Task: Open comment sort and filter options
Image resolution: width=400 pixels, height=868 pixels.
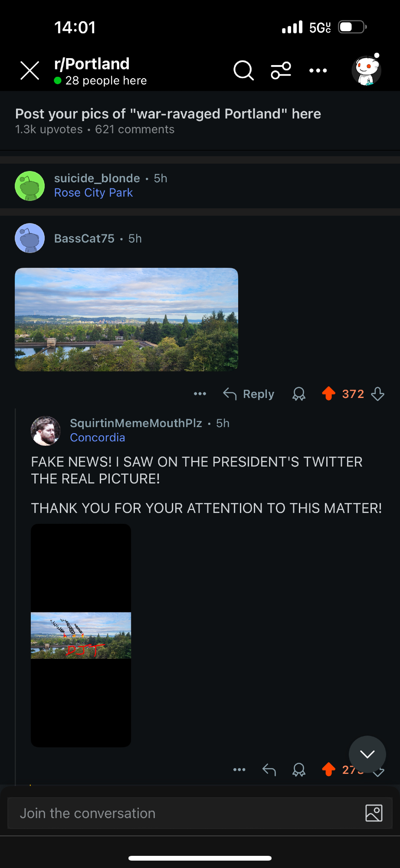Action: 281,70
